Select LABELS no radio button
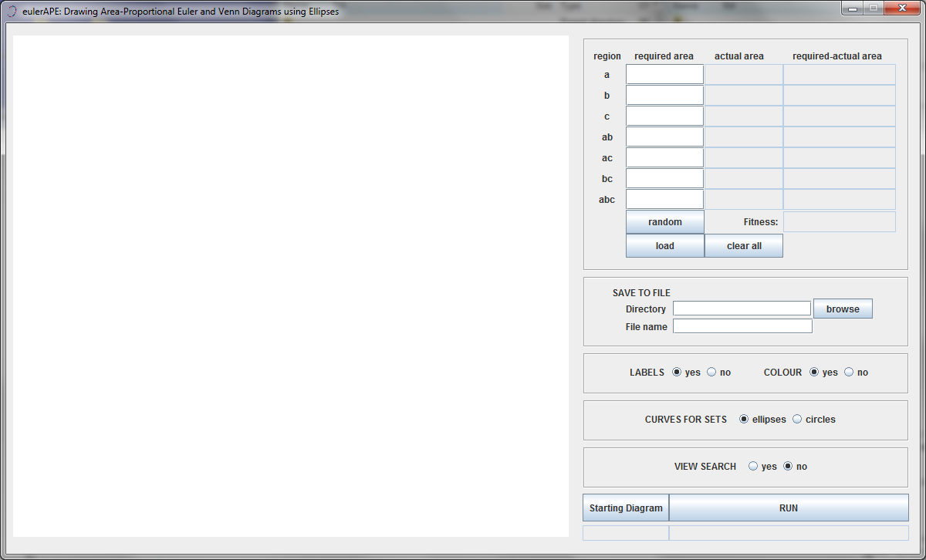Screen dimensions: 926x560 point(711,372)
